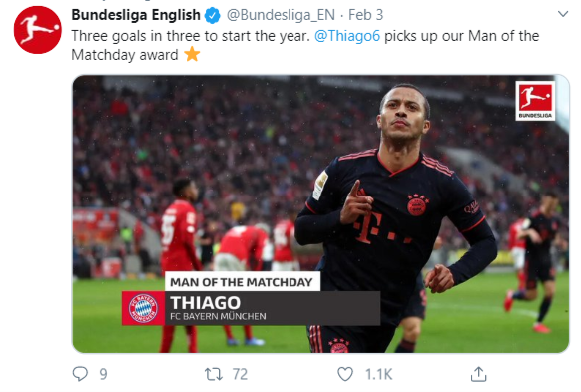Viewport: 581px width, 392px height.
Task: Click the reply speech bubble icon
Action: click(80, 374)
